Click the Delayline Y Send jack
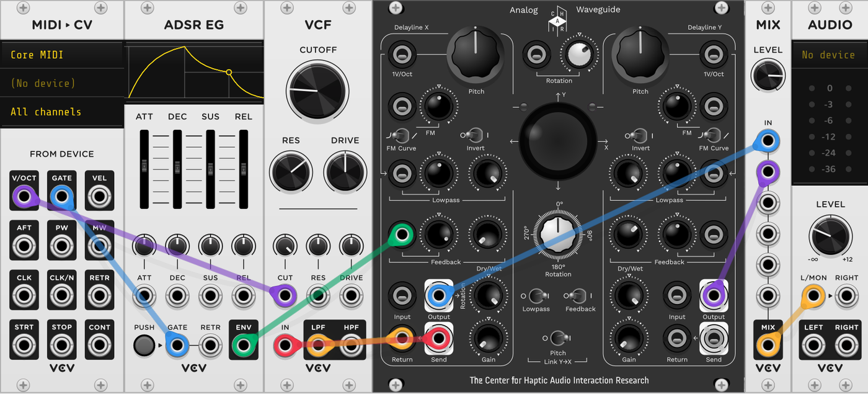868x394 pixels. point(713,338)
